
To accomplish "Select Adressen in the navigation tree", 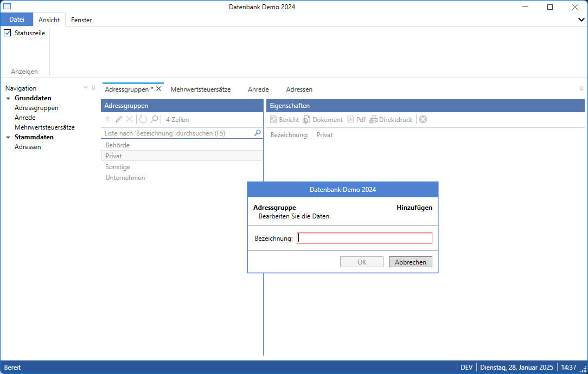I will point(28,147).
